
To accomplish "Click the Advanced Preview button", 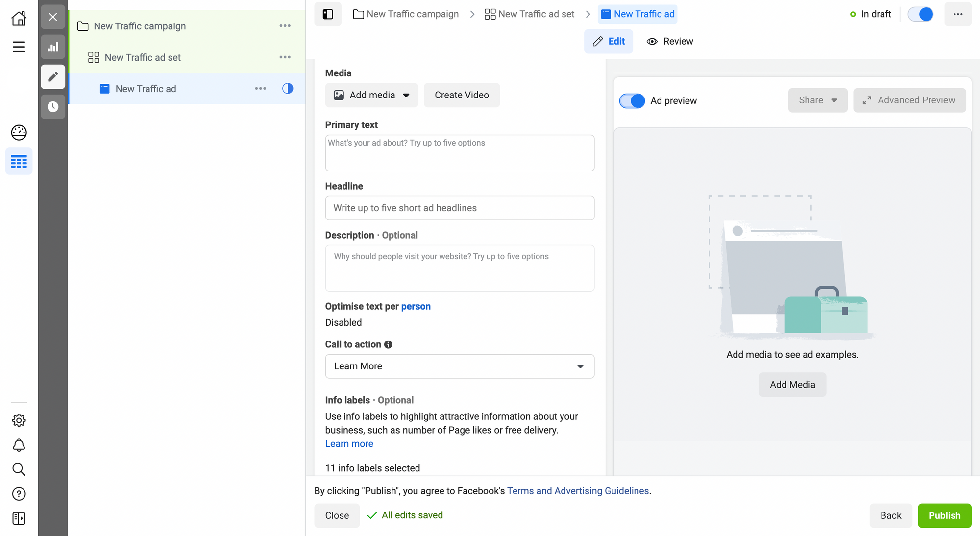I will tap(909, 100).
